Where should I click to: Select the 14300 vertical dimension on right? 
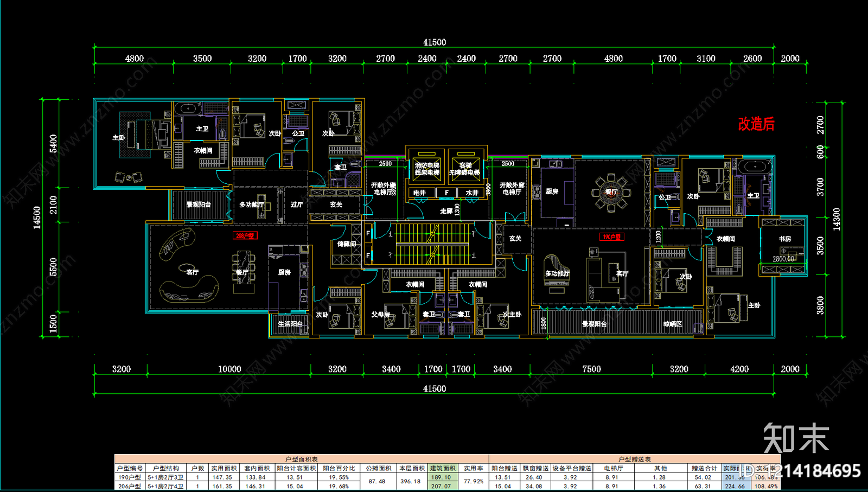pos(836,219)
